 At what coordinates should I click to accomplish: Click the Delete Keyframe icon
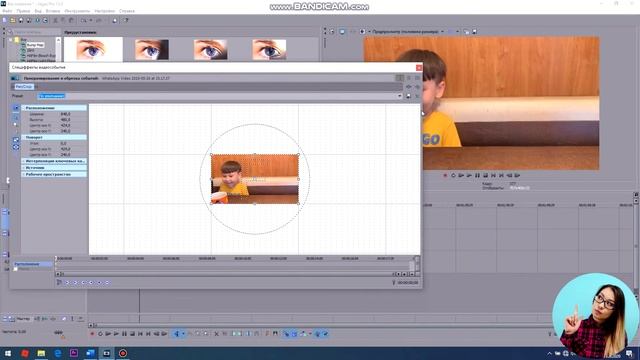pos(107,282)
